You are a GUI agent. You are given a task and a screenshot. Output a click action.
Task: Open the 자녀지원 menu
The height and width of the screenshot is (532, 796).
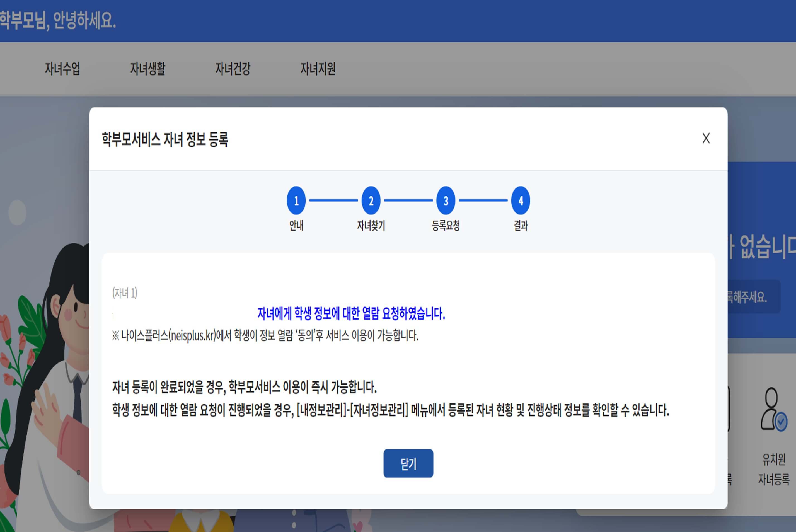click(x=318, y=69)
